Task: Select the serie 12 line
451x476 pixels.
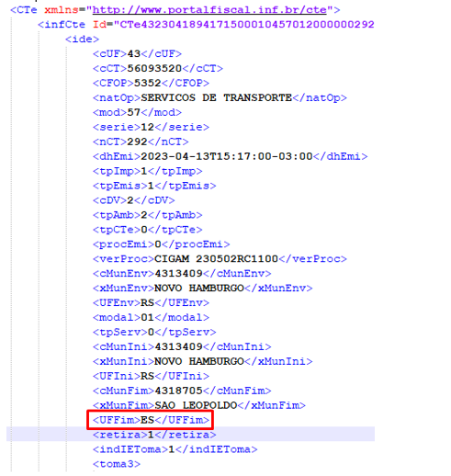Action: [x=151, y=127]
